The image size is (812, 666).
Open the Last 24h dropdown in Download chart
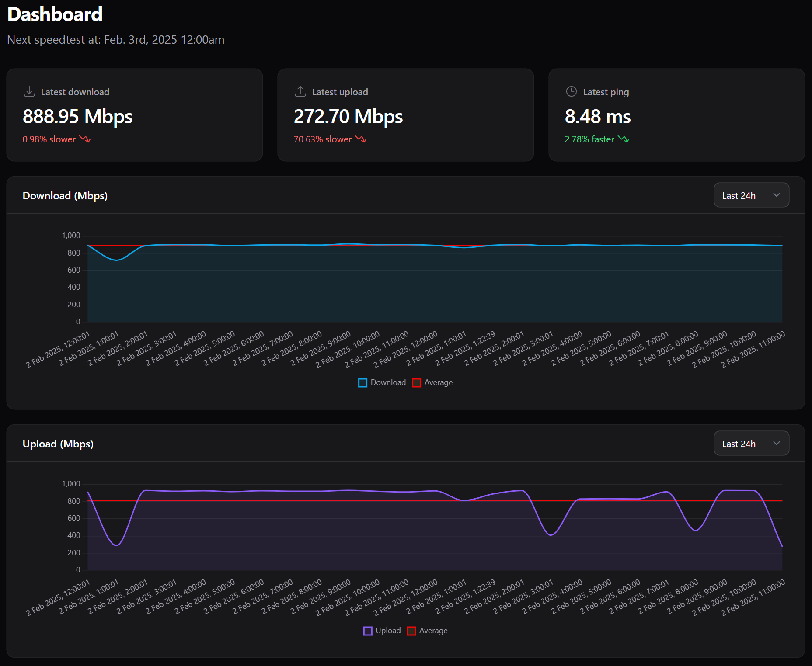(x=751, y=195)
